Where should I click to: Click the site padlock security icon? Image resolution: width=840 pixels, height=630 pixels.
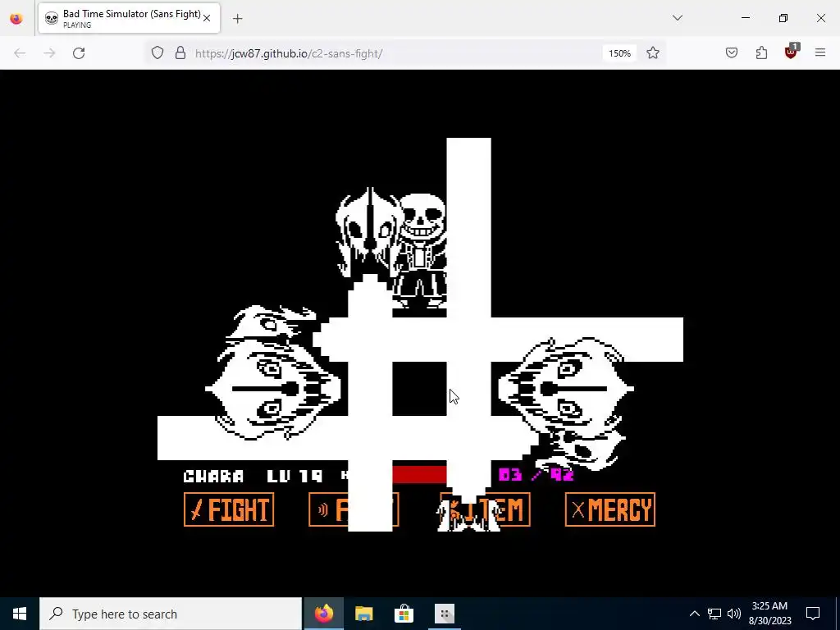[180, 53]
